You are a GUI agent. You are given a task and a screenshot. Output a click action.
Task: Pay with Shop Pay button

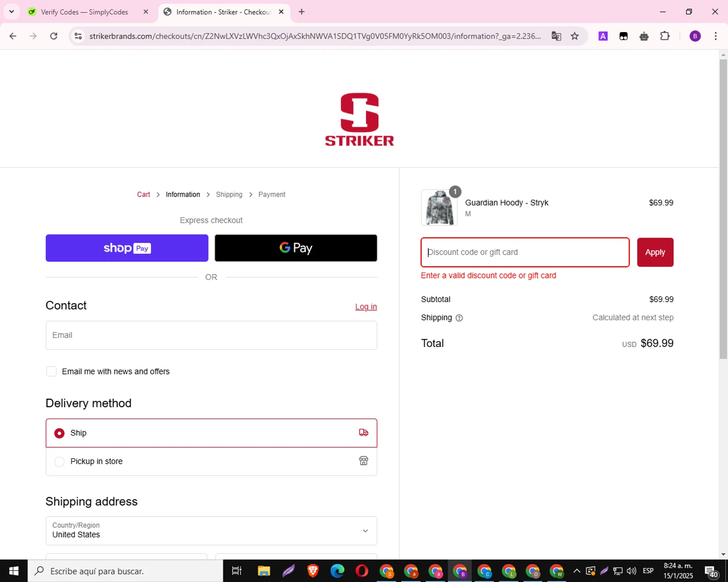pos(127,248)
